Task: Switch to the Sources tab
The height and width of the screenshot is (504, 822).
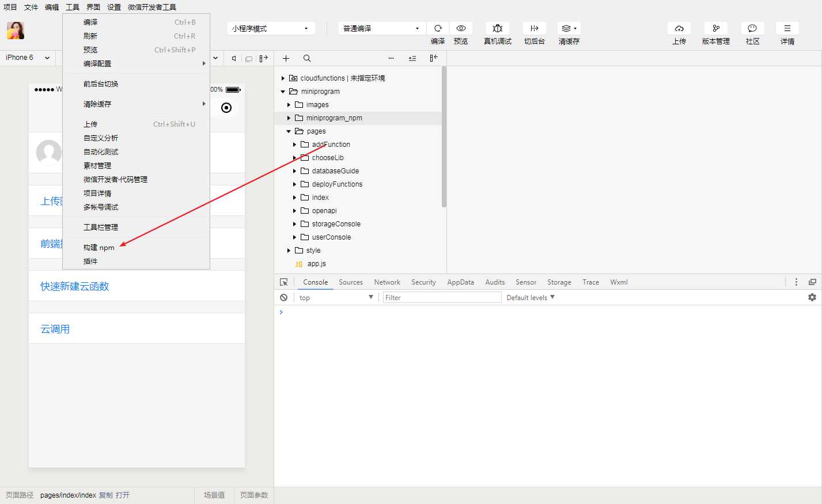Action: coord(351,282)
